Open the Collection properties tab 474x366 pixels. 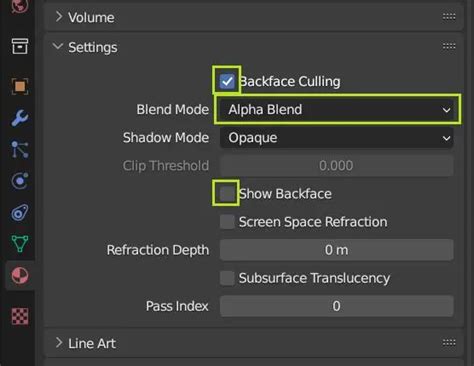(x=20, y=46)
